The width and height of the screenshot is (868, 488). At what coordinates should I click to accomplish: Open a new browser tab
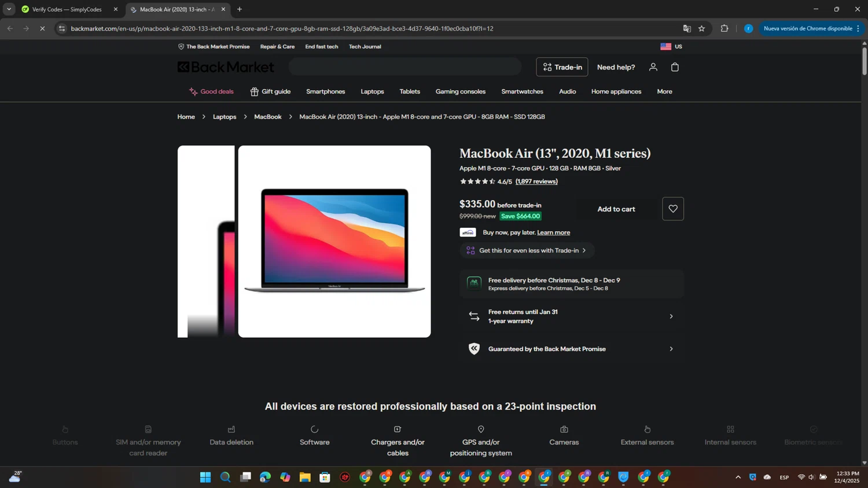(x=240, y=9)
